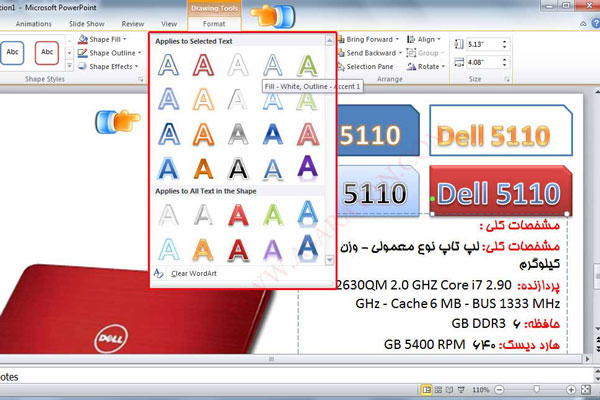This screenshot has width=600, height=400.
Task: Switch to Slide Sorter view
Action: 438,388
